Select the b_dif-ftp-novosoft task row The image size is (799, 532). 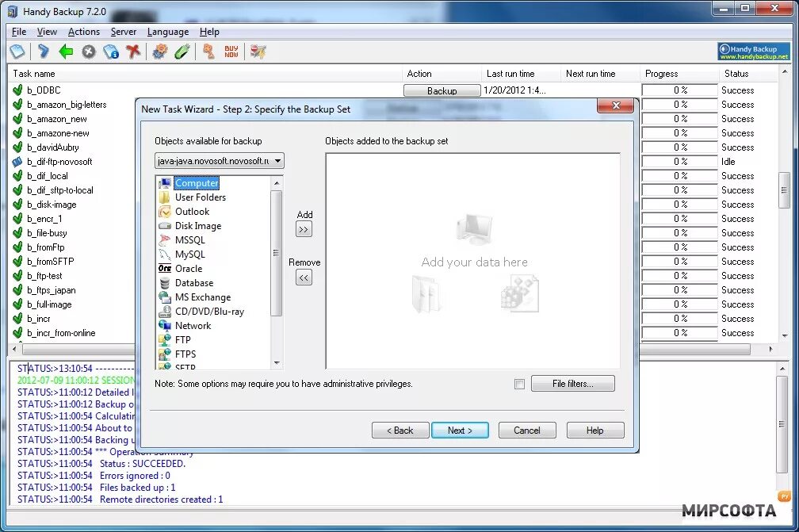(59, 162)
